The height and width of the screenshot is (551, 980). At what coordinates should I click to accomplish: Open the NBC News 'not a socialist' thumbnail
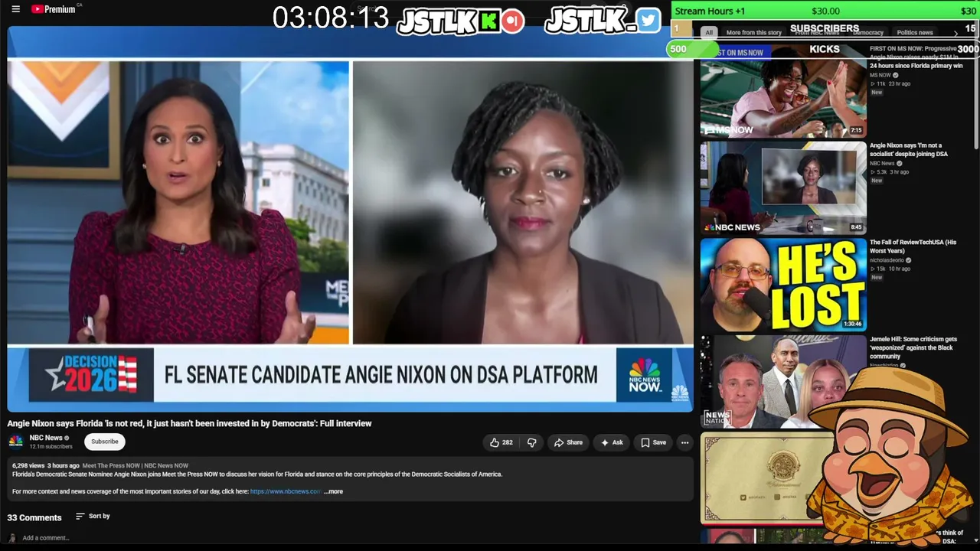click(783, 187)
